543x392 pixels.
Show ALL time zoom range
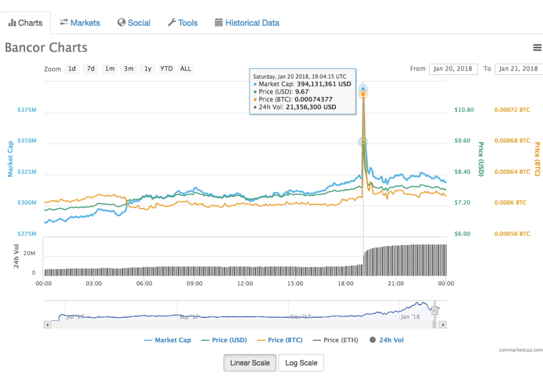click(186, 69)
